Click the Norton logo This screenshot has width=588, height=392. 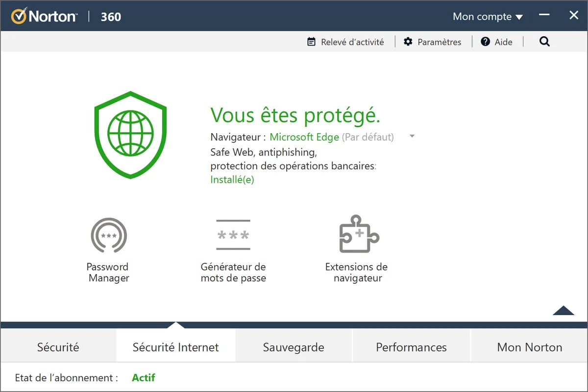(x=44, y=16)
